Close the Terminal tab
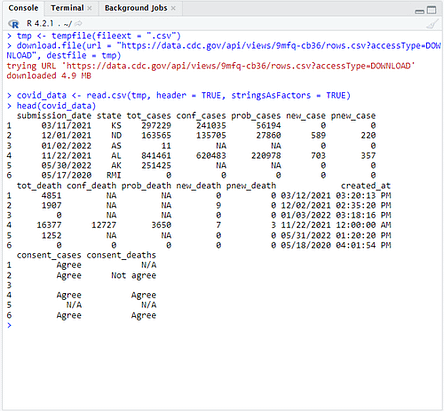The width and height of the screenshot is (444, 411). point(90,8)
